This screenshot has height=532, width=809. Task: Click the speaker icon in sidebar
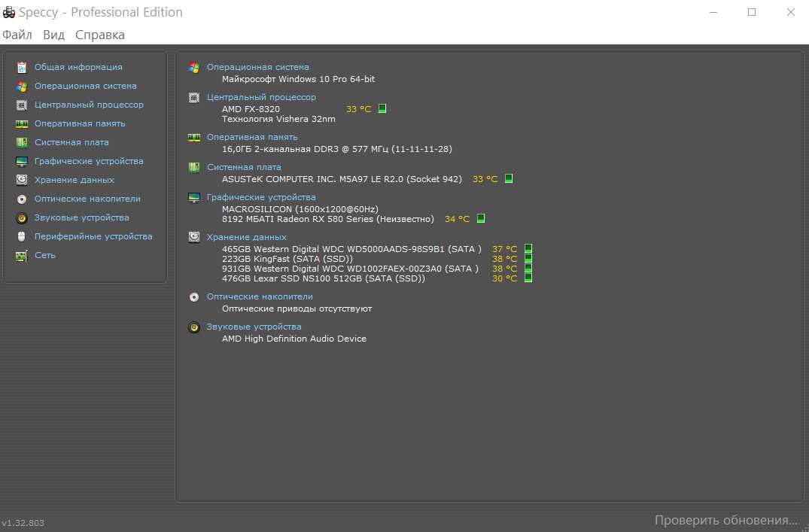coord(22,217)
